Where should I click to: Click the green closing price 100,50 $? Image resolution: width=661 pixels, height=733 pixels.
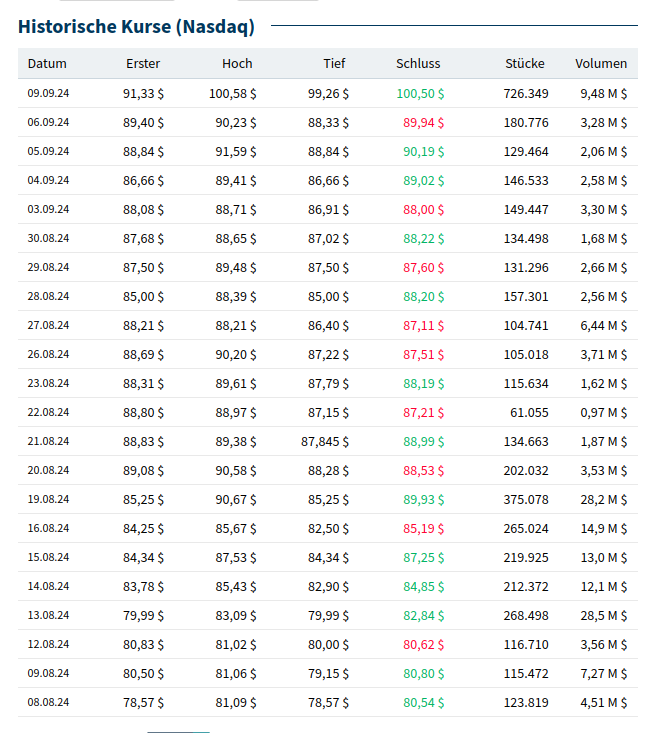coord(420,94)
